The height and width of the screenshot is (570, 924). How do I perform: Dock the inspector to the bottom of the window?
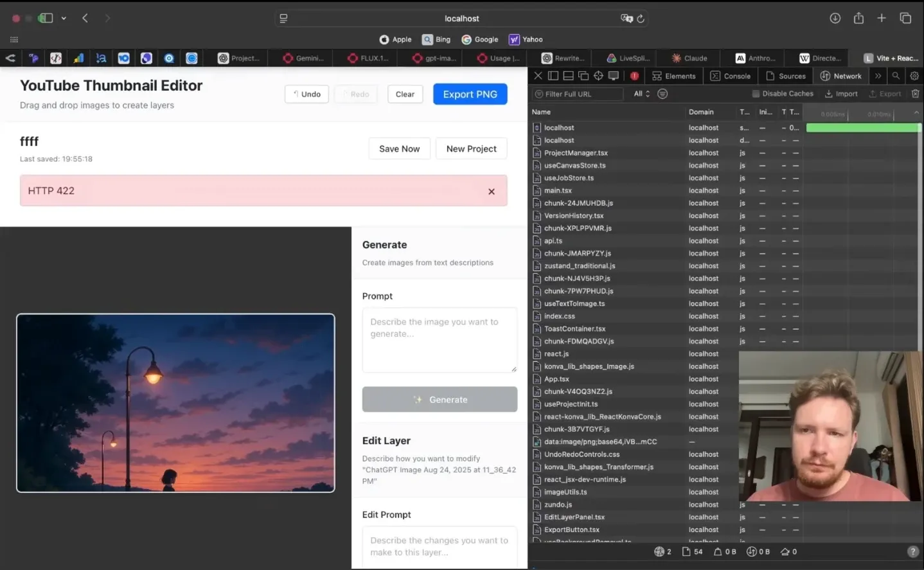point(568,76)
